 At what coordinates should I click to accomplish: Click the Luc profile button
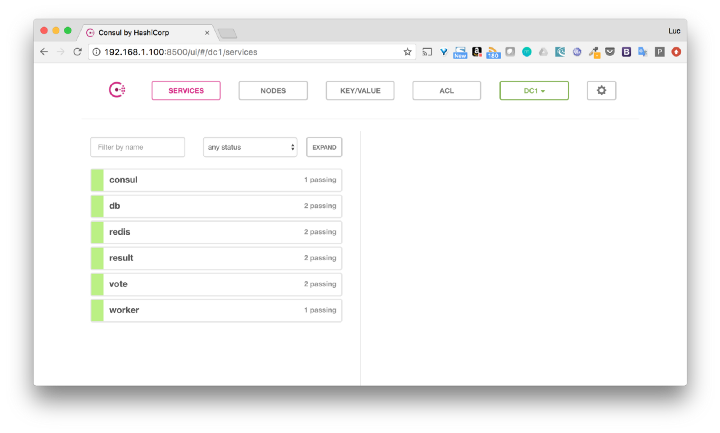674,31
